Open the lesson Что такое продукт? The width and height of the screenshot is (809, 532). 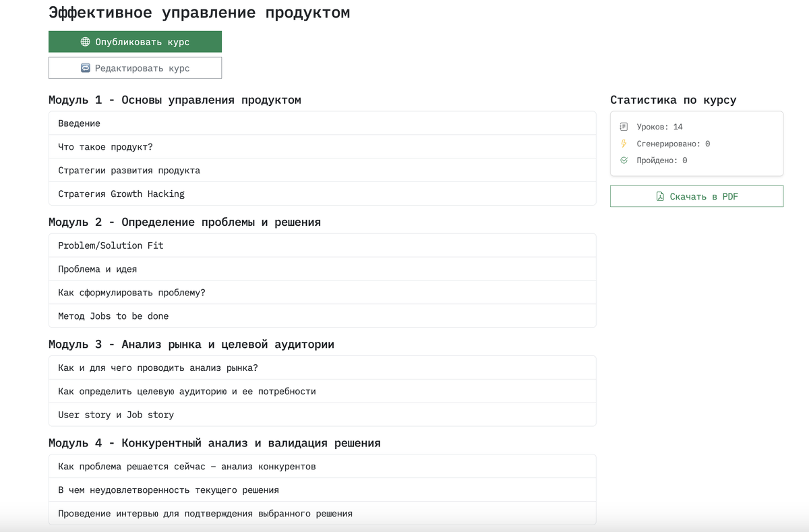coord(322,146)
